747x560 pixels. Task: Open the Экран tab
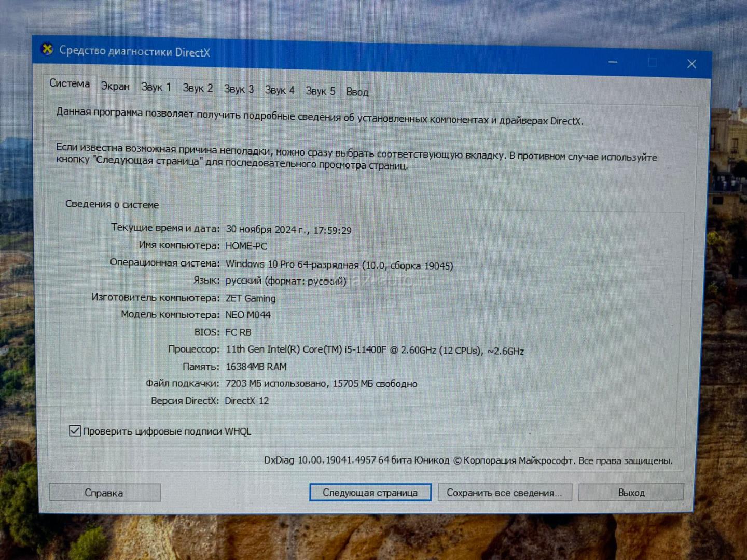click(115, 86)
